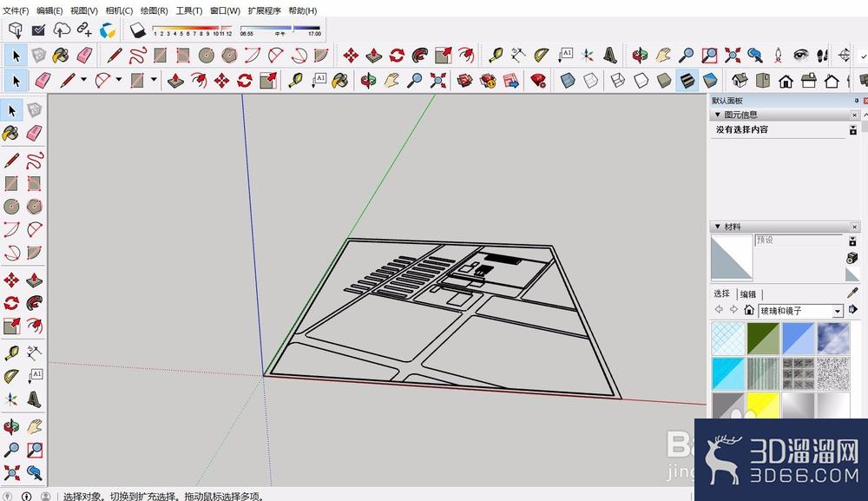Viewport: 868px width, 501px height.
Task: Click the checkmark envelope icon in top row
Action: [x=38, y=30]
